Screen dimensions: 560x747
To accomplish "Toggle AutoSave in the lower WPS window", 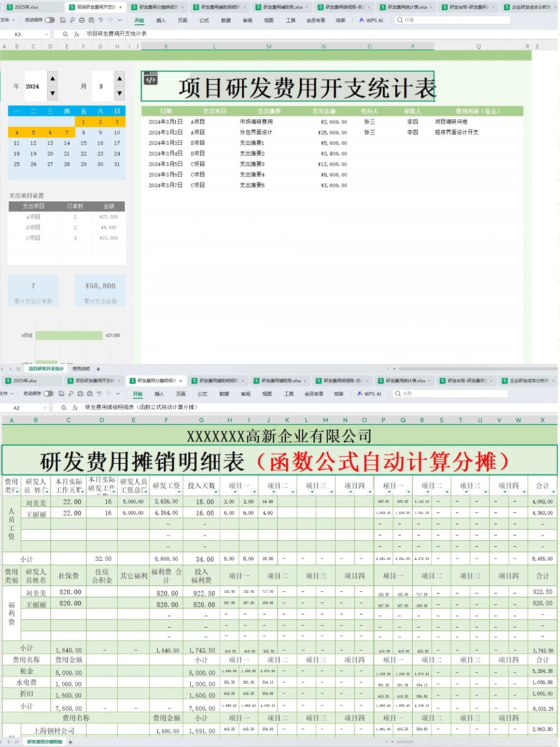I will click(48, 393).
